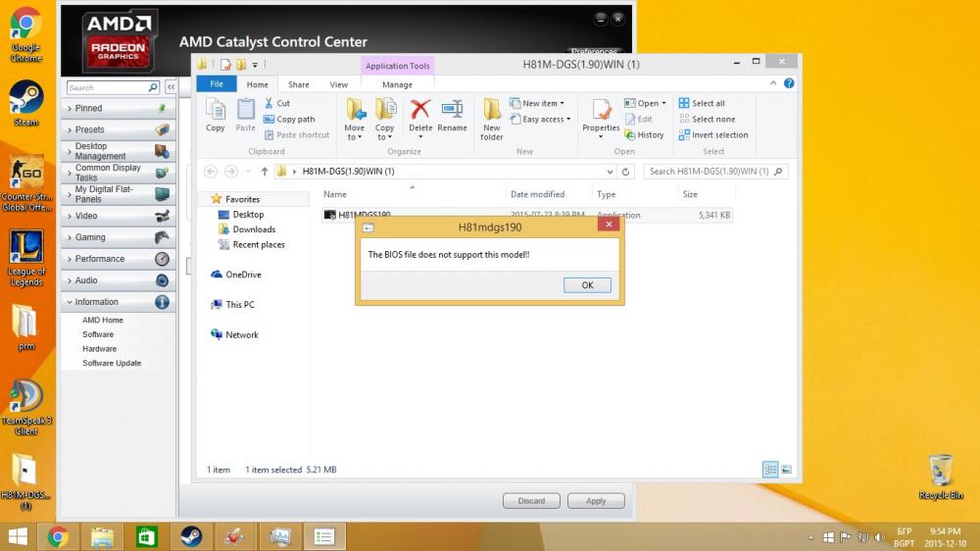Viewport: 980px width, 551px height.
Task: Switch to details view layout icon
Action: [x=770, y=469]
